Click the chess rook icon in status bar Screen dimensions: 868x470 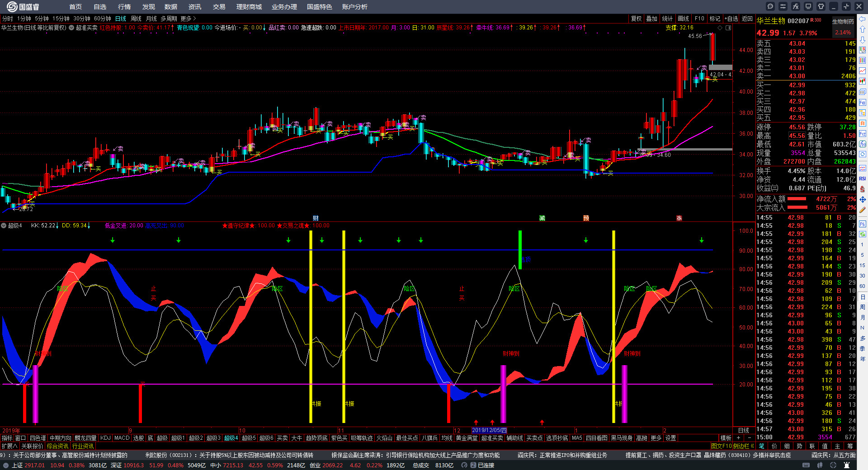[x=847, y=465]
